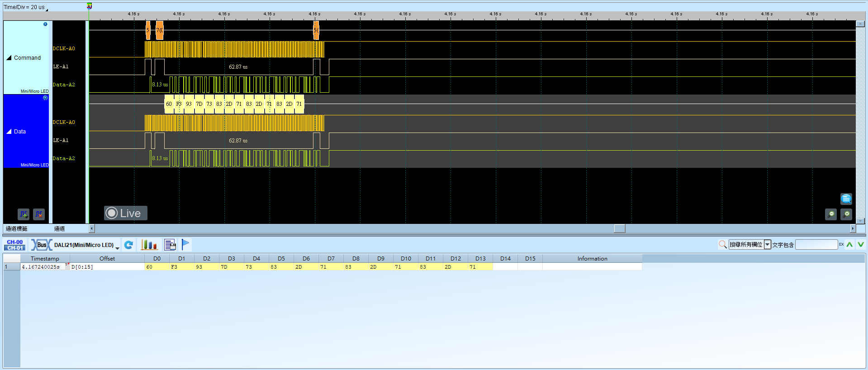The image size is (868, 370).
Task: Click the CH-00 CH-01 channel selector icon
Action: coord(15,245)
